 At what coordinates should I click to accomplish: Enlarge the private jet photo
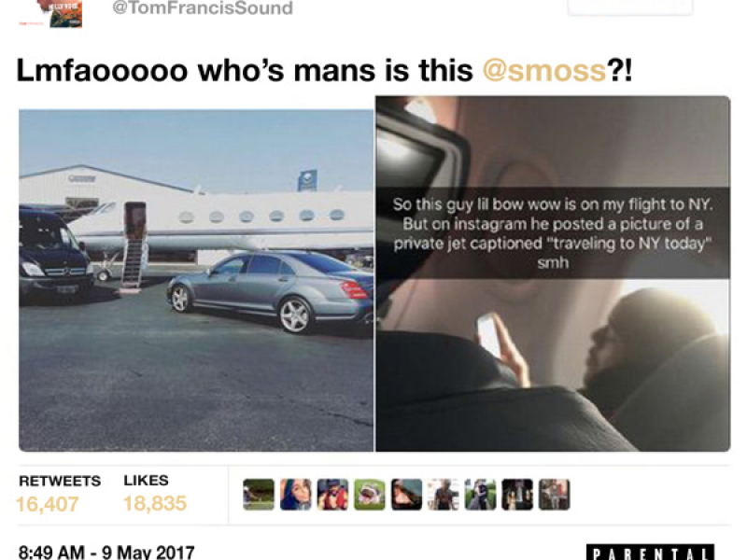pos(196,281)
